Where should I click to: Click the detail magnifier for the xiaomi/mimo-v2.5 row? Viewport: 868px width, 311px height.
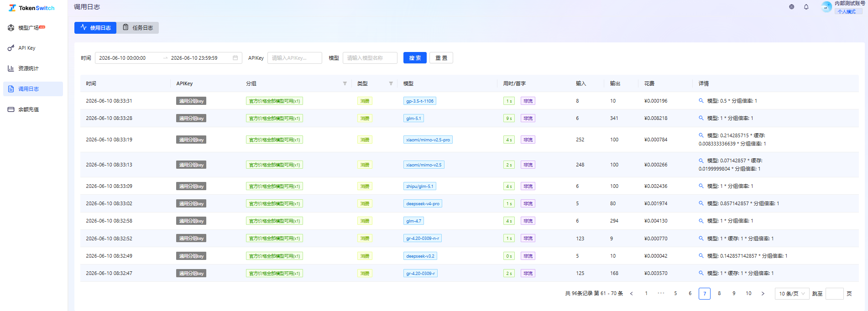[701, 161]
